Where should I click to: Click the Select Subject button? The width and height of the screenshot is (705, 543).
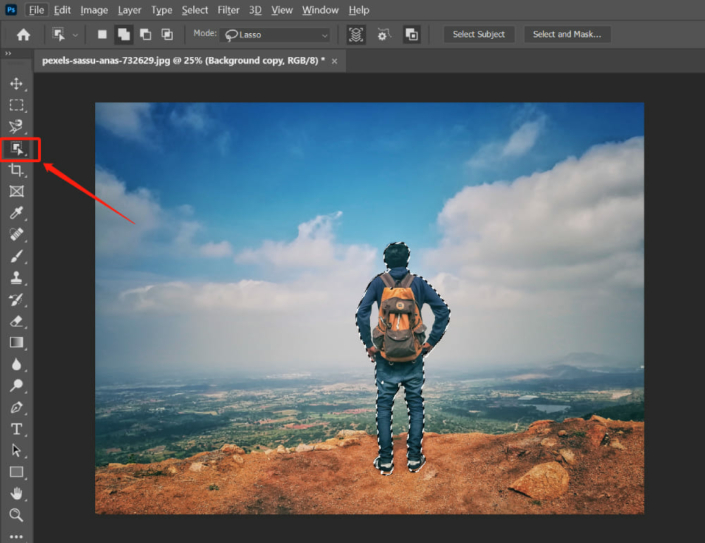click(478, 34)
